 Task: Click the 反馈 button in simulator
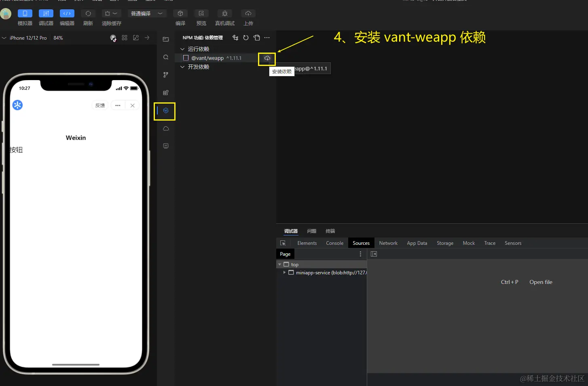(x=100, y=105)
